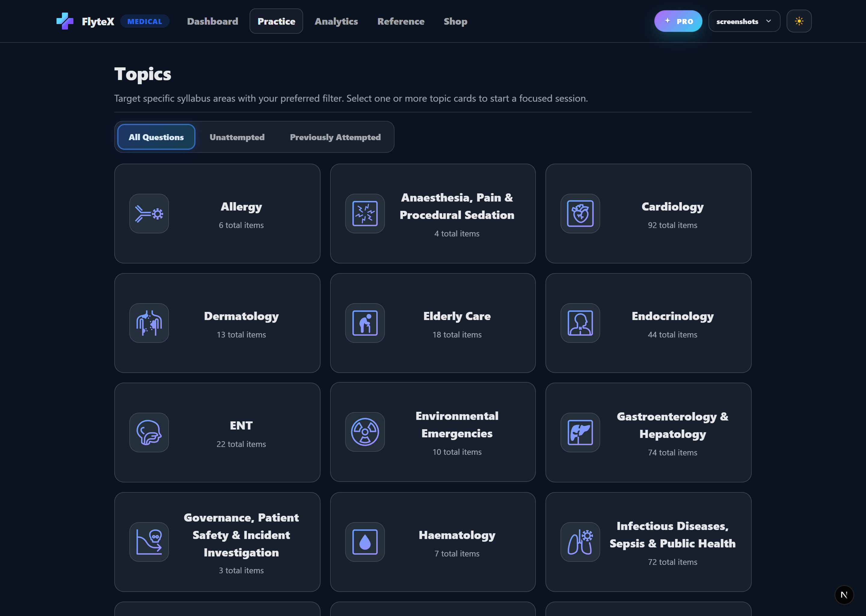Click the '18 total items' count
Screen dimensions: 866x616
pyautogui.click(x=457, y=334)
